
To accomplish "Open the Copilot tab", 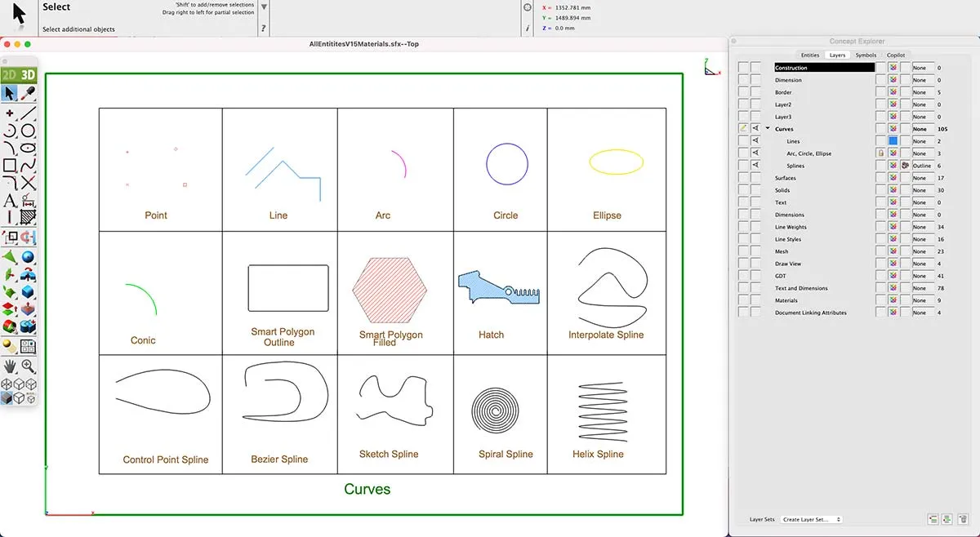I will [x=895, y=55].
